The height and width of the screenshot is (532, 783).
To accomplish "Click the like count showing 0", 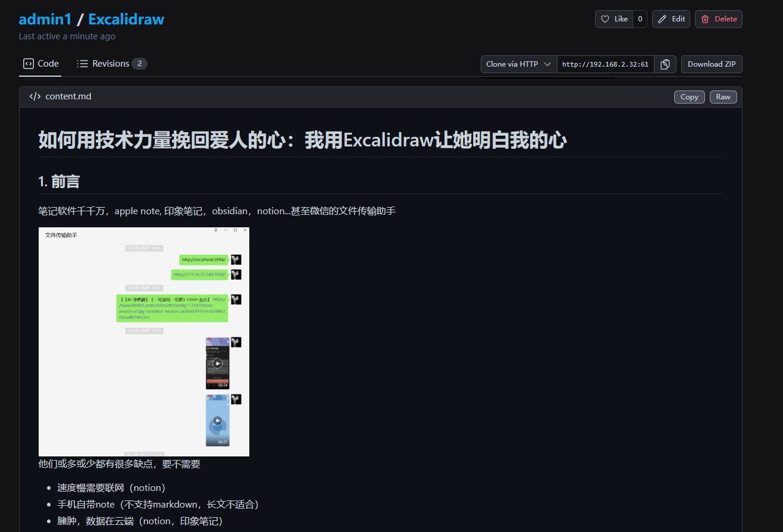I will (x=640, y=19).
